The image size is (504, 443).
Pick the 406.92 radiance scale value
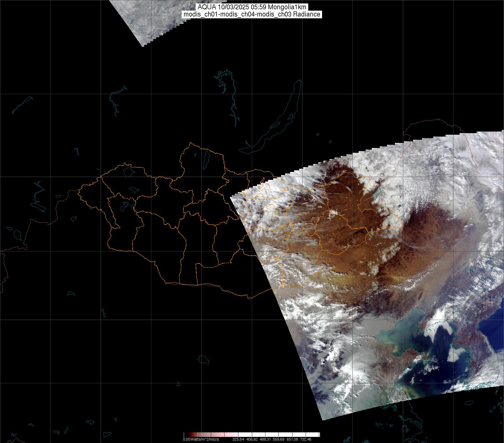point(252,439)
